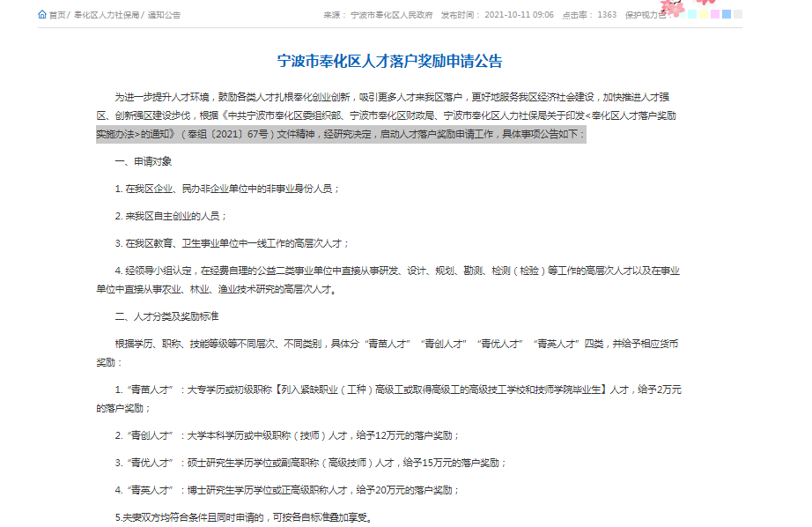Select the pink eye-protection color swatch
The image size is (812, 527).
pyautogui.click(x=714, y=14)
